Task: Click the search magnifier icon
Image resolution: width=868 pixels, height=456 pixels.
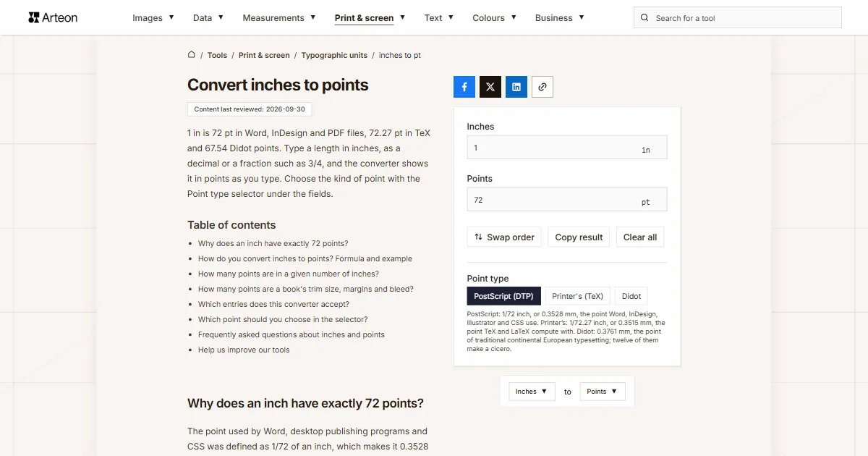Action: pos(645,18)
